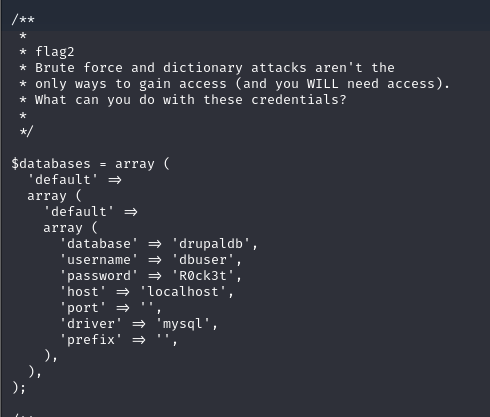Click the word 'Brute' in the comment
The height and width of the screenshot is (417, 490).
click(55, 68)
